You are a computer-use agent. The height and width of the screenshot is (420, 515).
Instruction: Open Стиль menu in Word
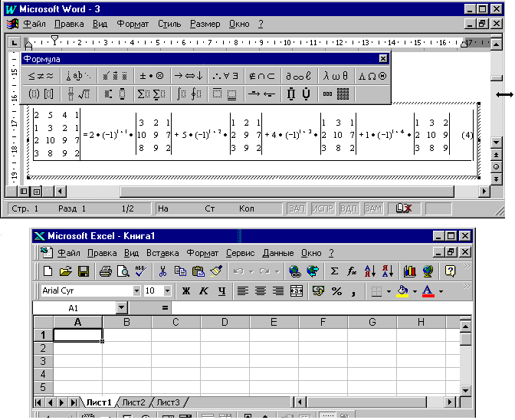(169, 24)
